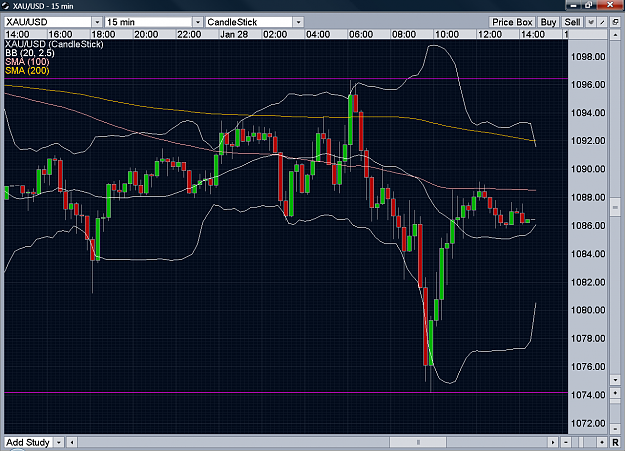The image size is (625, 451).
Task: Click the R reset button at bottom right
Action: point(615,442)
